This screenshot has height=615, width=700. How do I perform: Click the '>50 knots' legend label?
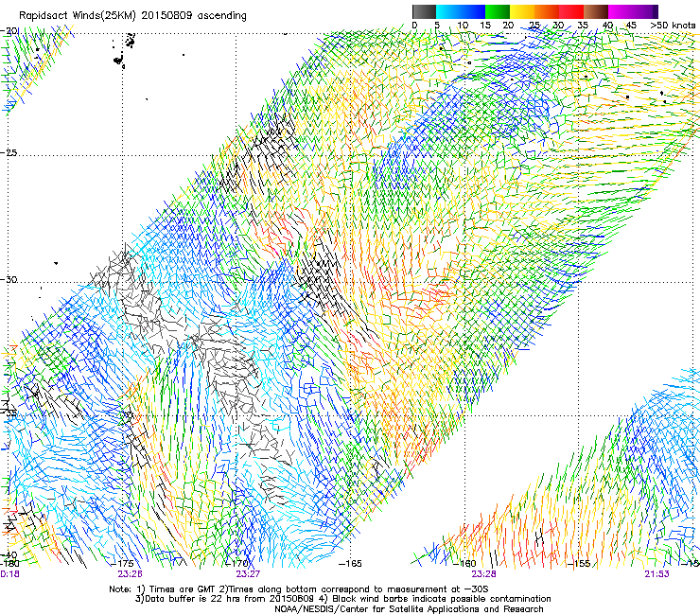673,26
